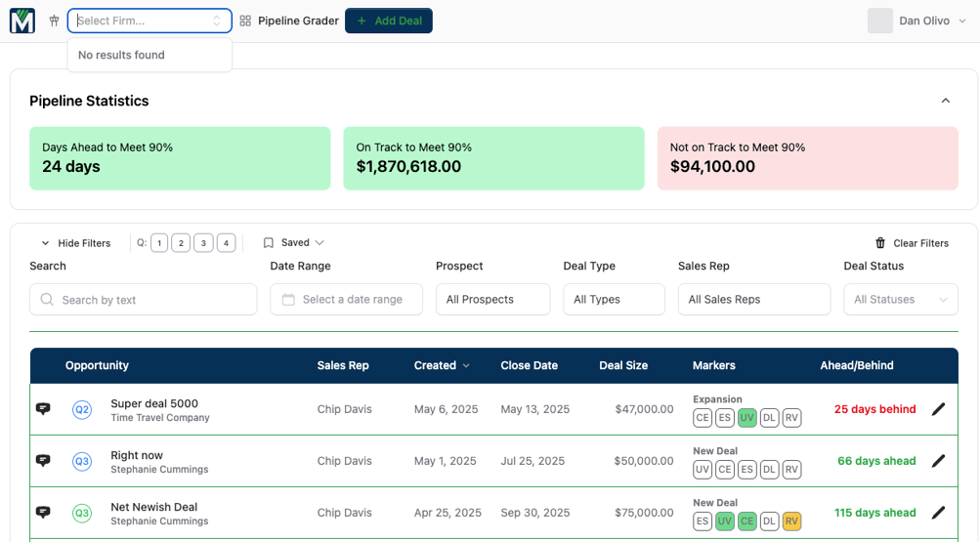Click the $75,000.00 deal size
The width and height of the screenshot is (980, 542).
pyautogui.click(x=644, y=513)
